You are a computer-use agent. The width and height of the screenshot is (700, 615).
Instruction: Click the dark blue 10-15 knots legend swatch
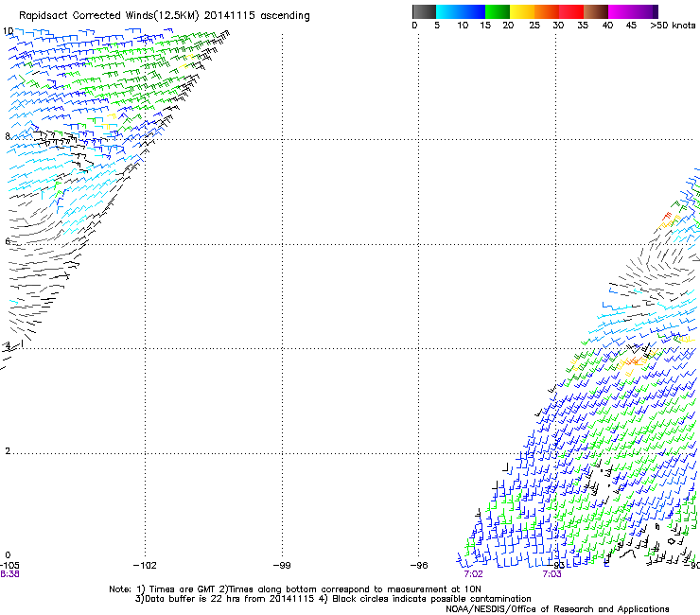[473, 11]
